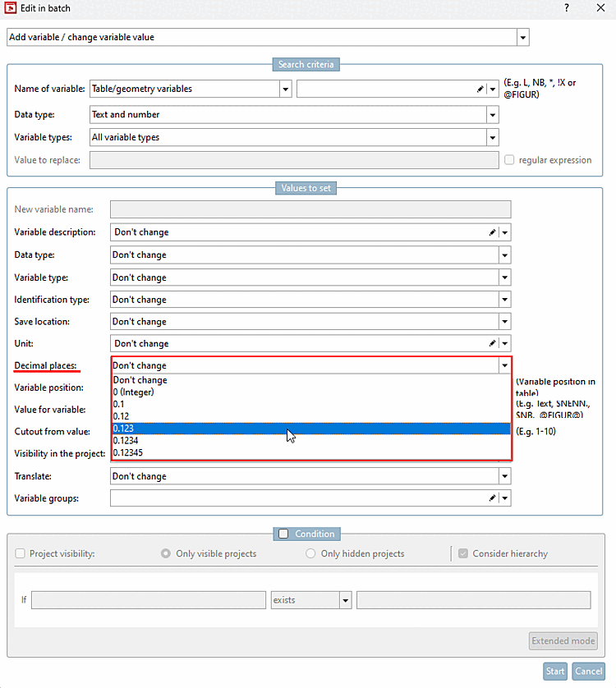Click the pencil icon in Variable groups field
The width and height of the screenshot is (616, 688).
pyautogui.click(x=493, y=498)
